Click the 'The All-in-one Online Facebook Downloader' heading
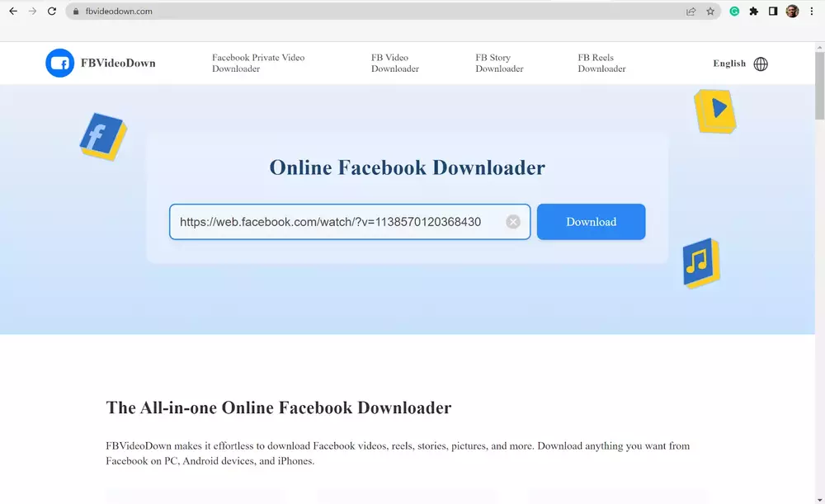The width and height of the screenshot is (825, 504). click(x=278, y=407)
